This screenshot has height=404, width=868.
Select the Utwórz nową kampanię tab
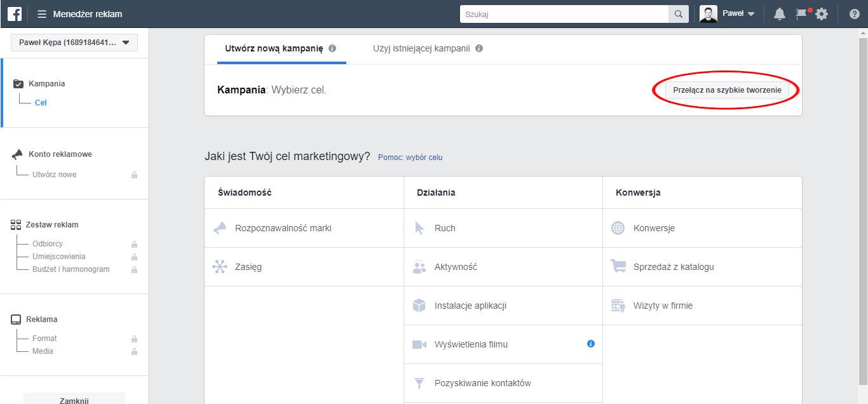[x=274, y=48]
